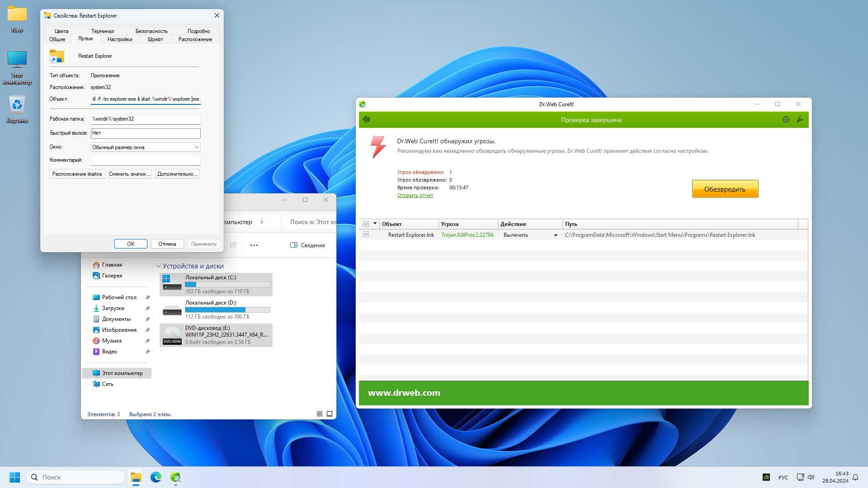Click the Комментарий input field

pyautogui.click(x=146, y=160)
